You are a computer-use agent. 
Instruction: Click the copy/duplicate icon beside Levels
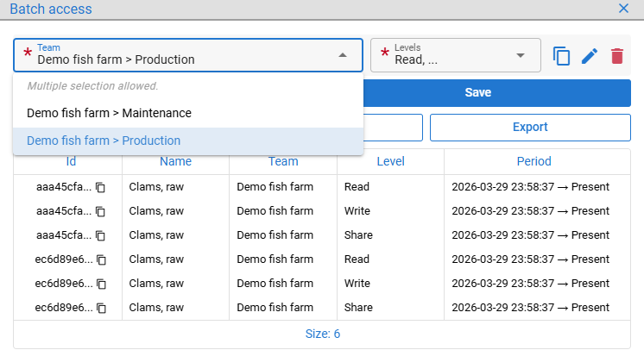click(561, 56)
